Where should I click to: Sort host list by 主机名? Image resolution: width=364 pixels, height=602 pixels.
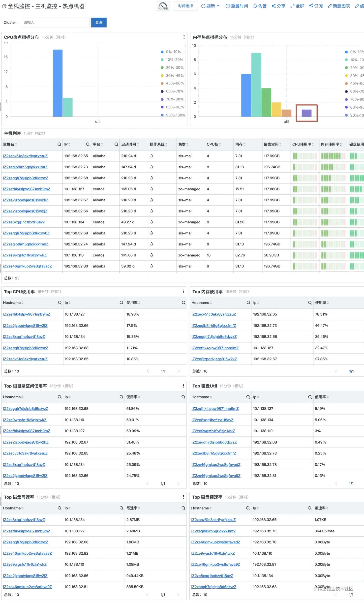tap(16, 144)
